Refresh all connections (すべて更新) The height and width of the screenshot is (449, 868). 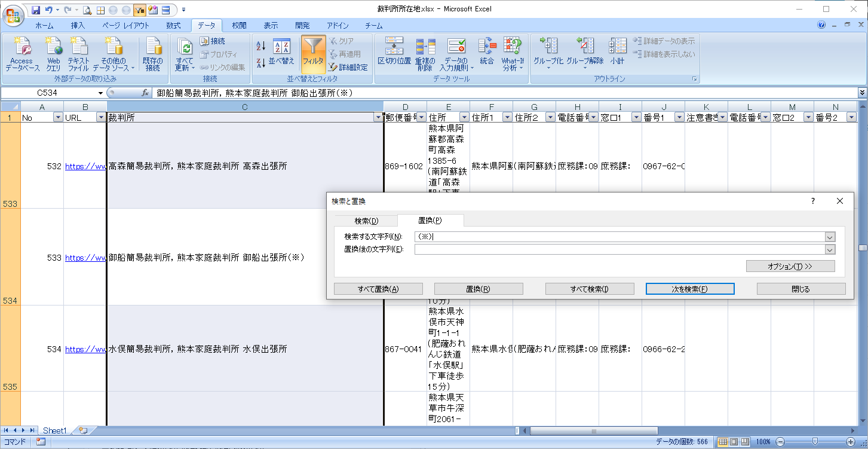pos(185,54)
